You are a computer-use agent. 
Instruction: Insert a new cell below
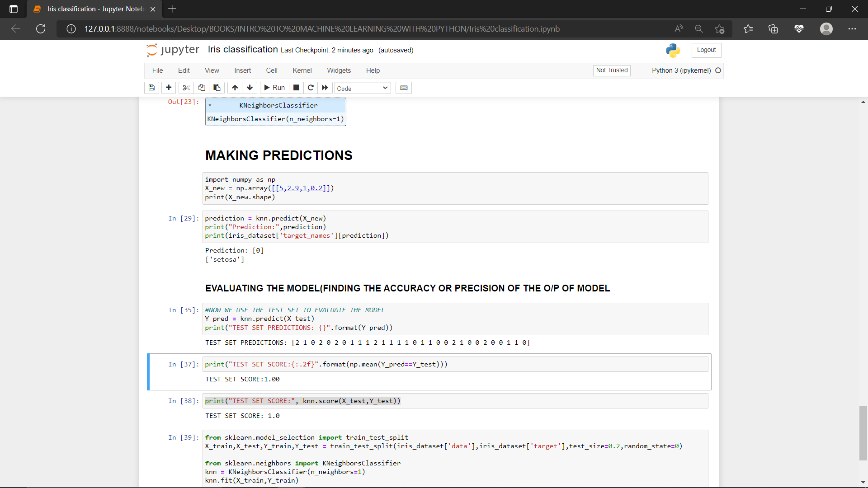pyautogui.click(x=168, y=88)
